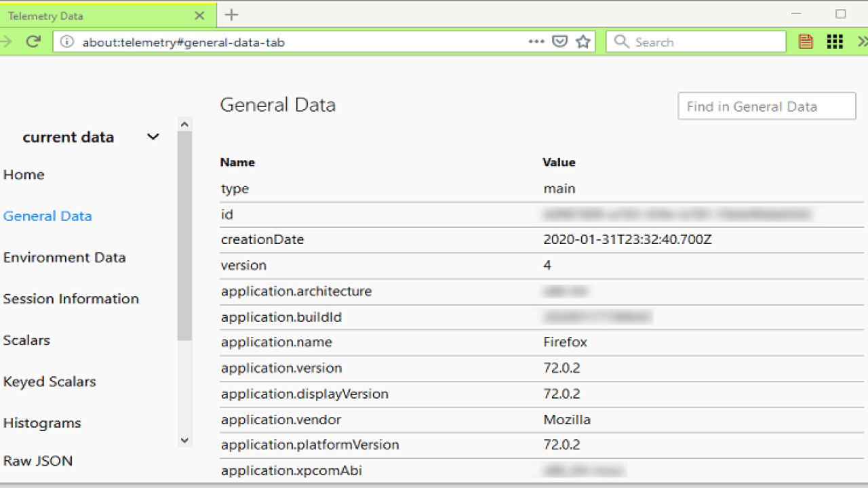Select the value 'main'
The width and height of the screenshot is (868, 488).
coord(559,189)
